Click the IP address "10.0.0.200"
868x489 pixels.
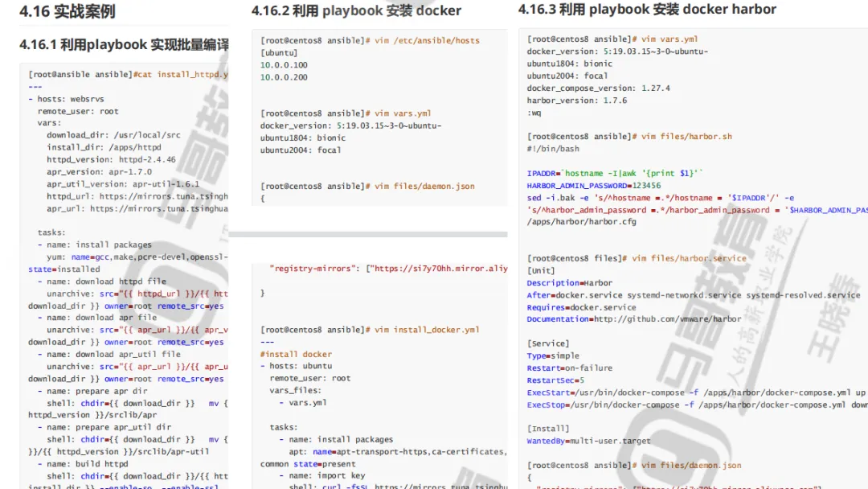pyautogui.click(x=284, y=77)
